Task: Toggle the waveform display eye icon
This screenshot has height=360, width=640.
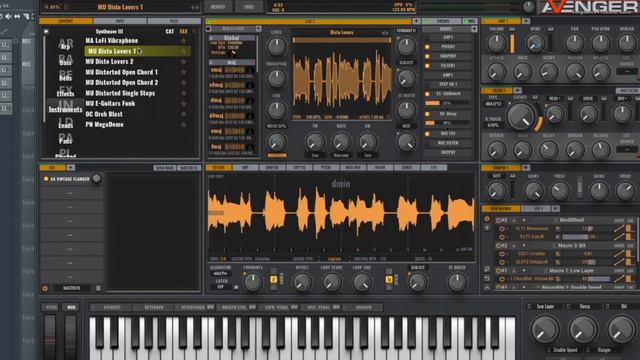Action: pos(384,33)
